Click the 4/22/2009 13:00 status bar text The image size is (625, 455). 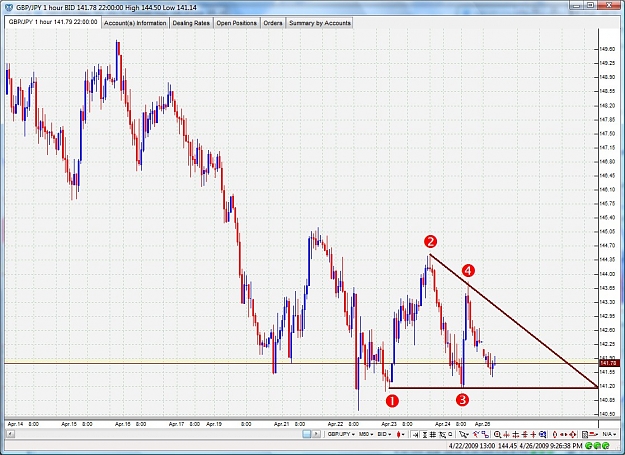(x=472, y=445)
